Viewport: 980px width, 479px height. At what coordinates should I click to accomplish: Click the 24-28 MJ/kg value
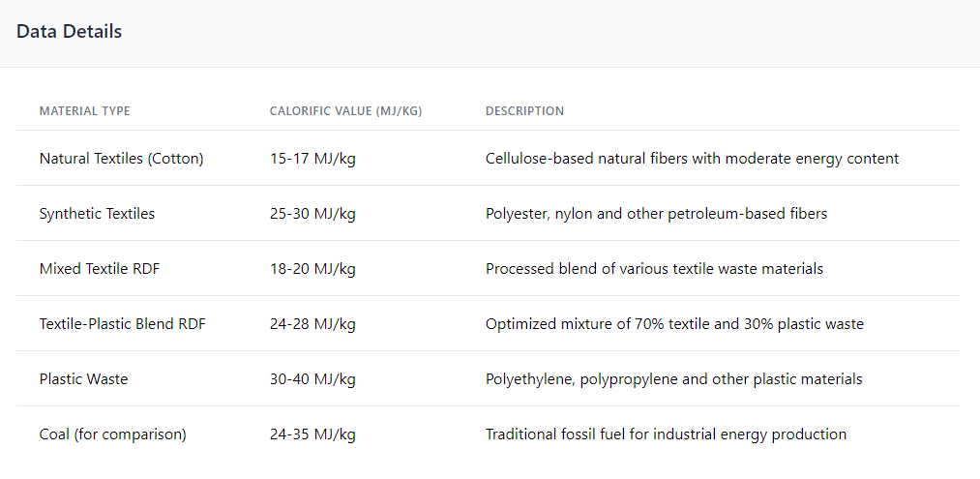312,324
